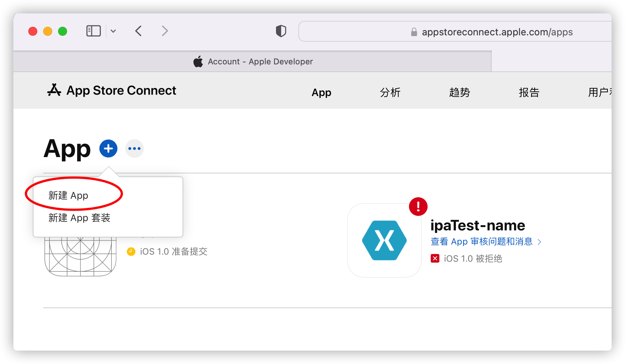The image size is (625, 364).
Task: Click the yellow prepare-for-submission status icon
Action: tap(131, 252)
